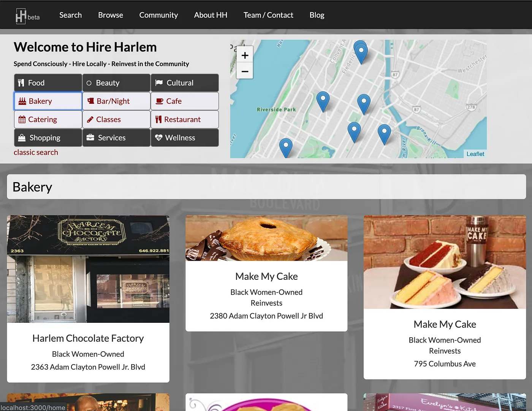The width and height of the screenshot is (532, 411).
Task: Click the map marker nearest Bronx Kill
Action: pos(384,135)
